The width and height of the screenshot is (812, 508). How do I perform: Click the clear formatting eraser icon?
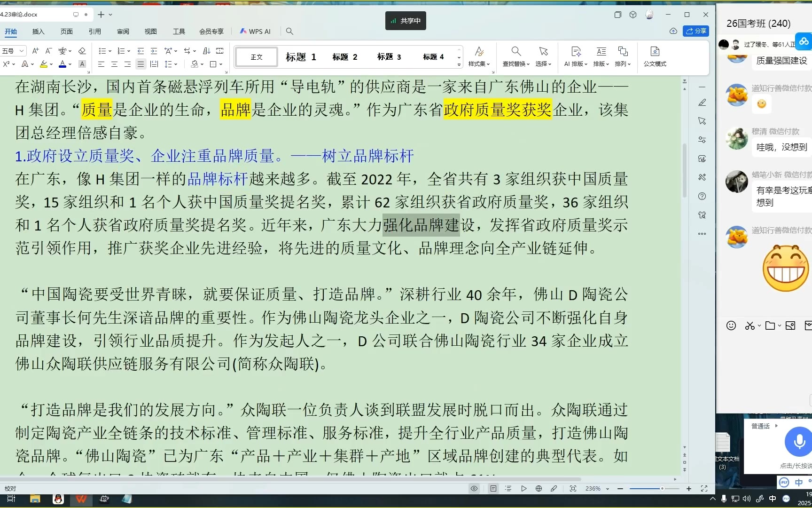[82, 51]
